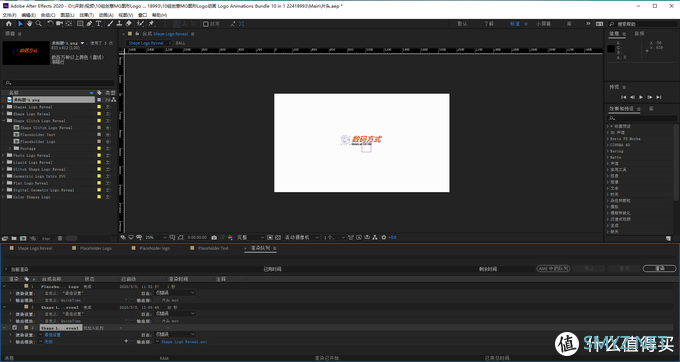The width and height of the screenshot is (680, 362).
Task: Toggle the always preview this view icon
Action: click(x=124, y=238)
